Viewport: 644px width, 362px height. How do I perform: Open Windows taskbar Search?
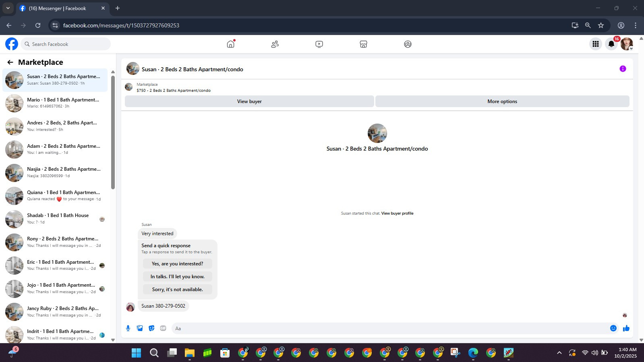pos(154,353)
